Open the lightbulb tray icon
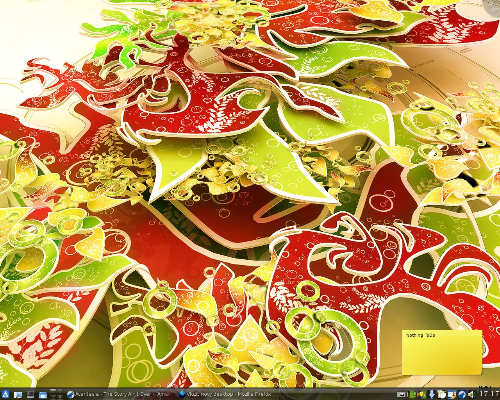The width and height of the screenshot is (500, 400). pyautogui.click(x=422, y=395)
